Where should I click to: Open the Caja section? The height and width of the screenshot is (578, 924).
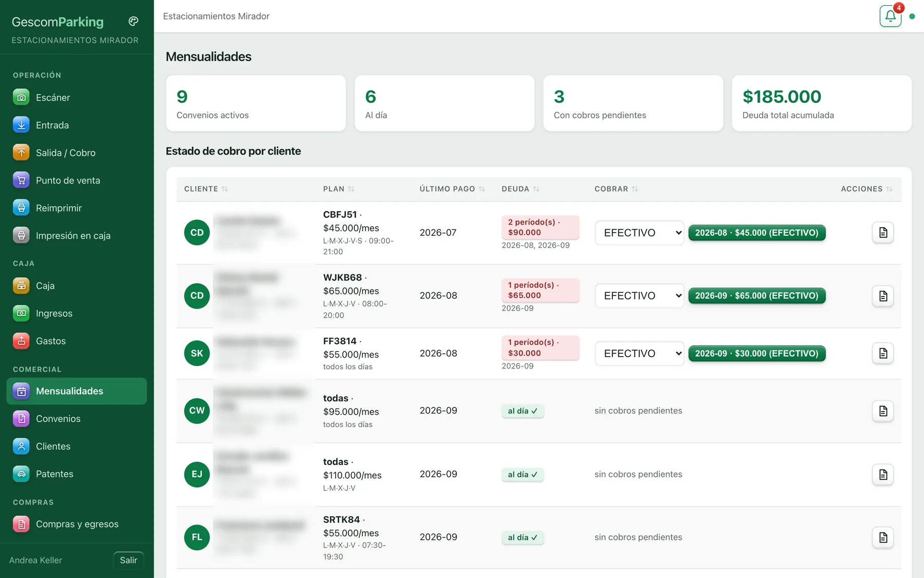tap(76, 286)
